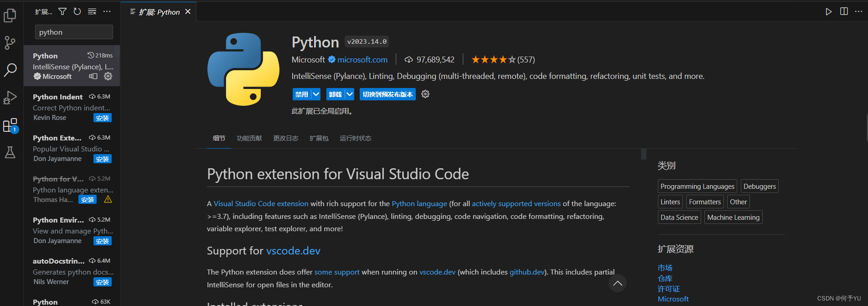Open the Source Control view
868x306 pixels.
pos(10,43)
